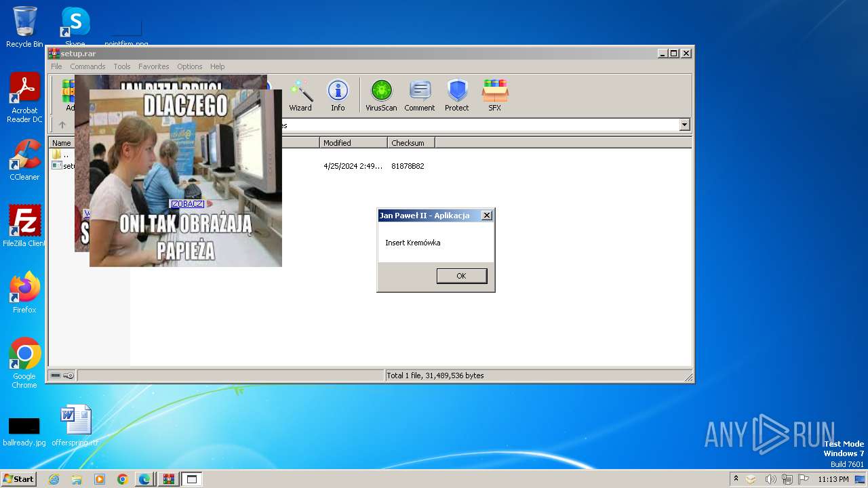Close the Jan Paweł II - Aplikacja dialog
868x488 pixels.
click(486, 216)
